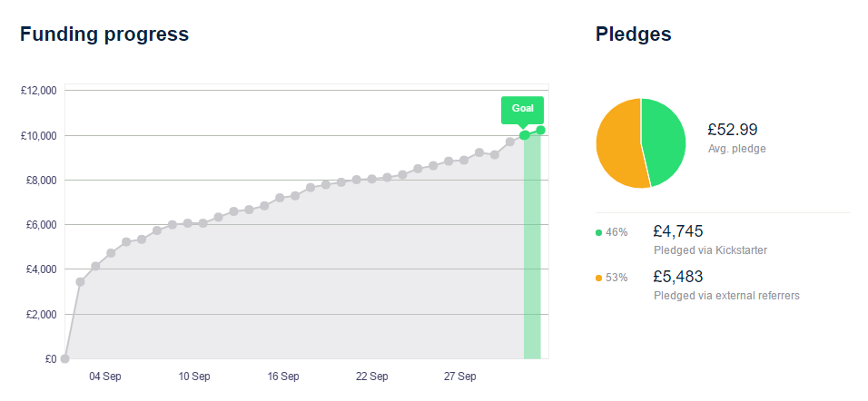Image resolution: width=868 pixels, height=401 pixels.
Task: Click the 27 Sep axis label
Action: coord(460,377)
